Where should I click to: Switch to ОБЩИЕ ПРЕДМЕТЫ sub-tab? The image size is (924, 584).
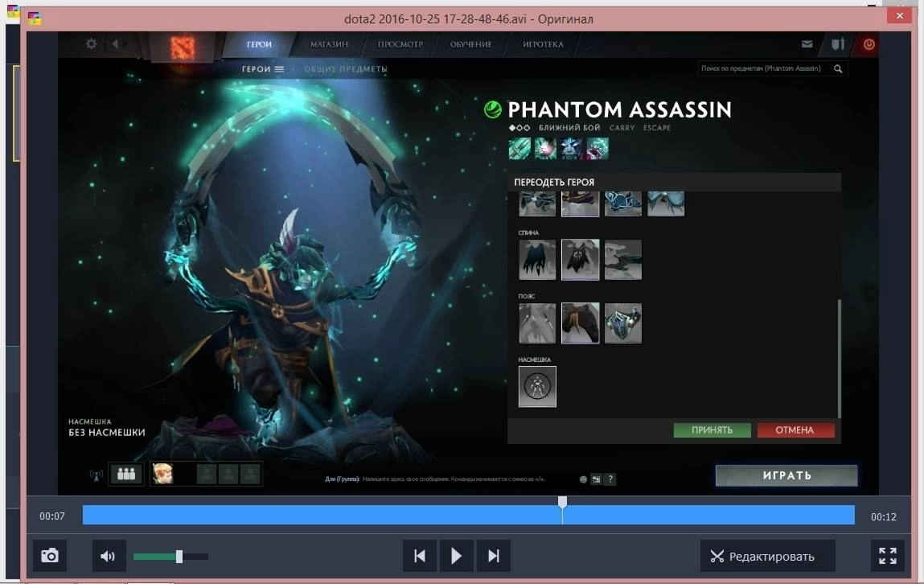click(x=345, y=69)
